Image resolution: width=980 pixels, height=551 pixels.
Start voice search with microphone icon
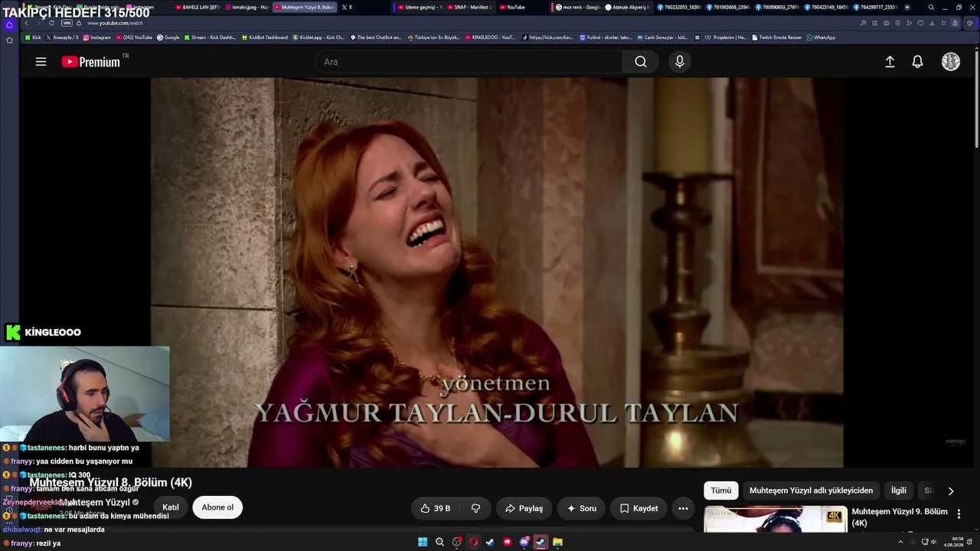[x=679, y=62]
